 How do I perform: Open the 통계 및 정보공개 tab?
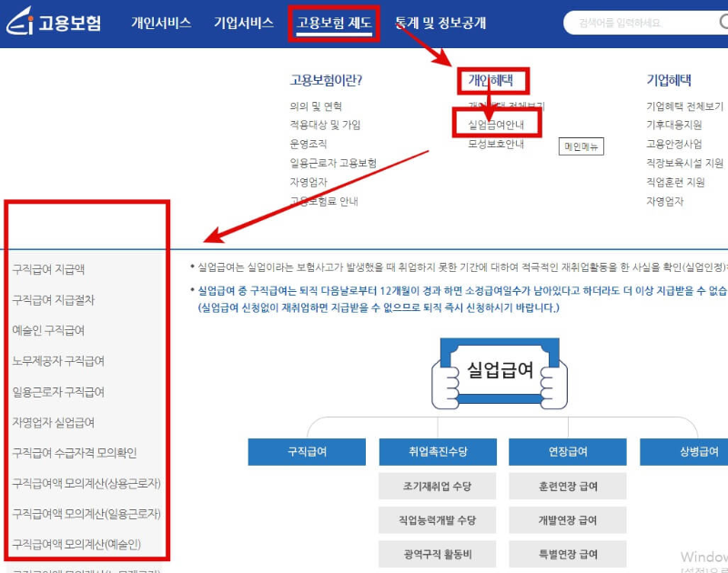point(441,25)
